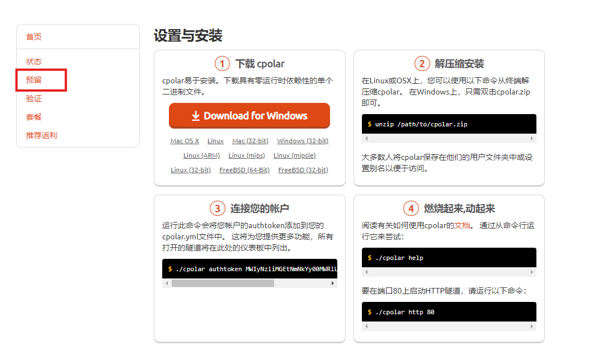Click right scroll arrow under authtoken command
The image size is (589, 364).
[332, 283]
